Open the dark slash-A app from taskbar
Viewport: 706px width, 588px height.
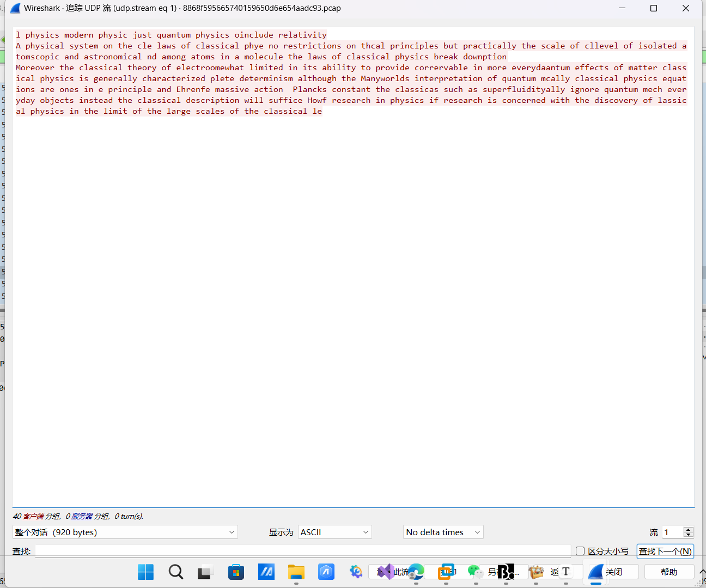click(266, 572)
